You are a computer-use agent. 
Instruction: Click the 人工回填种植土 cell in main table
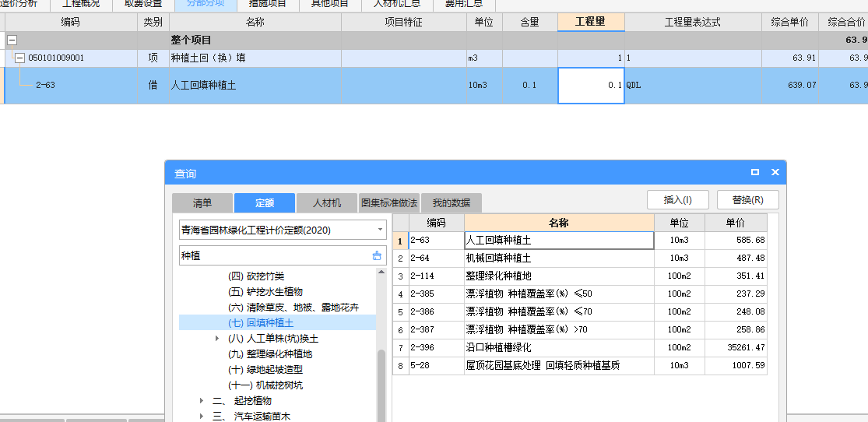click(x=255, y=86)
